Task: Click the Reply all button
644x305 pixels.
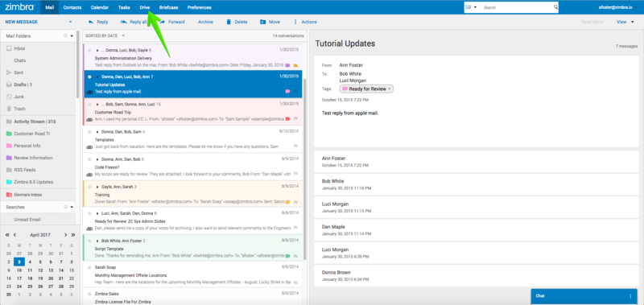Action: click(134, 23)
